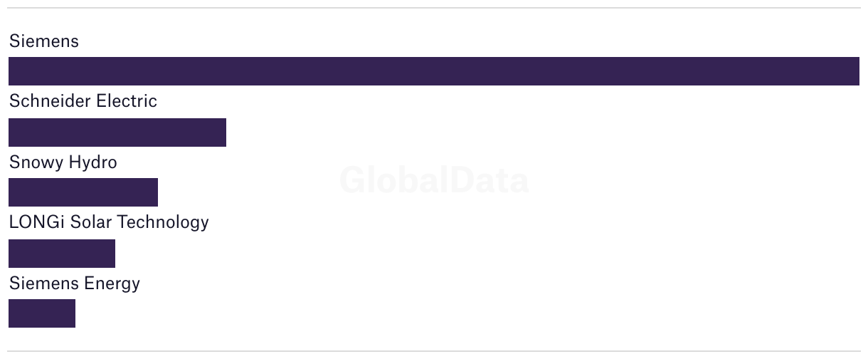
Task: Click the word LONGi in the label
Action: (33, 222)
